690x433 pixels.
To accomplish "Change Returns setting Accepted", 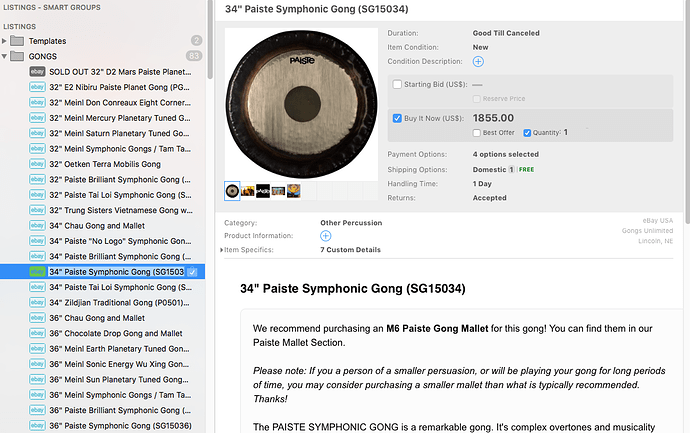I will click(490, 198).
